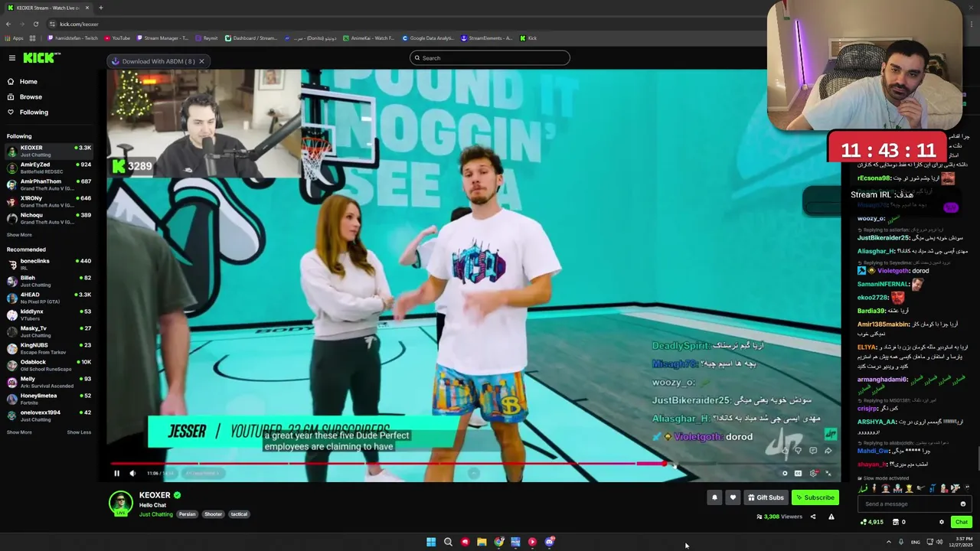The width and height of the screenshot is (980, 551).
Task: Click the green Subscribe button
Action: coord(815,497)
